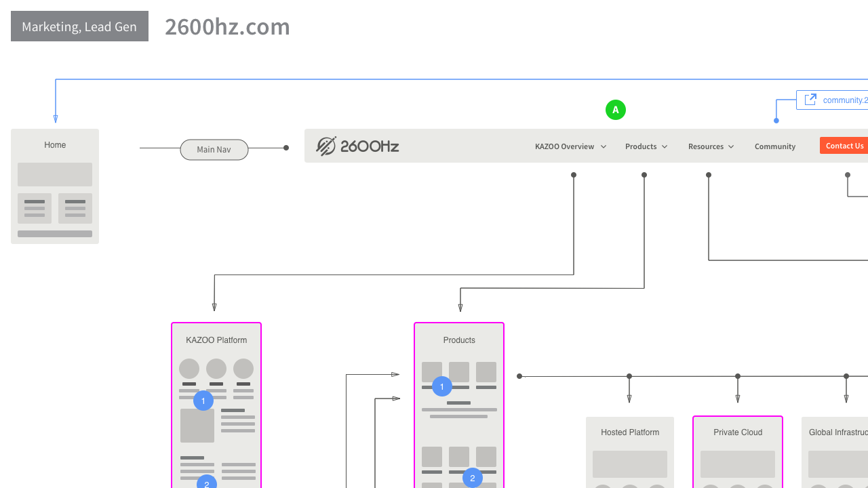Screen dimensions: 868x488
Task: Click the Contact Us button
Action: [844, 145]
